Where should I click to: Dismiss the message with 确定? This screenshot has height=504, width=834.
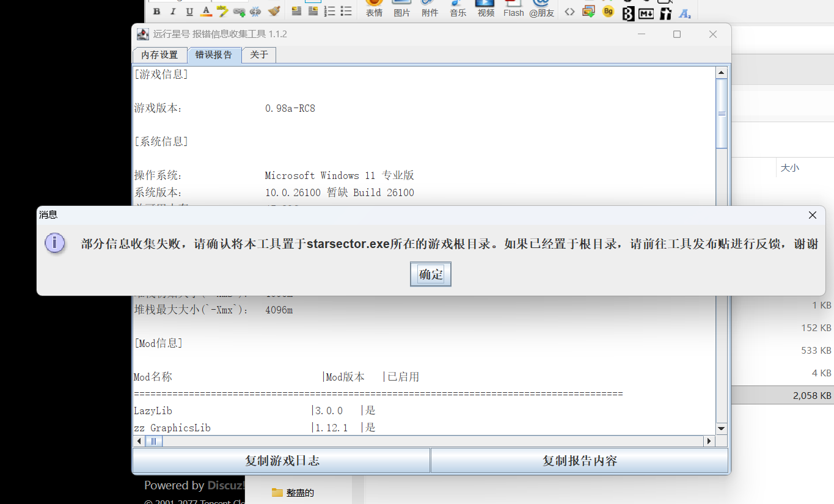pyautogui.click(x=430, y=274)
